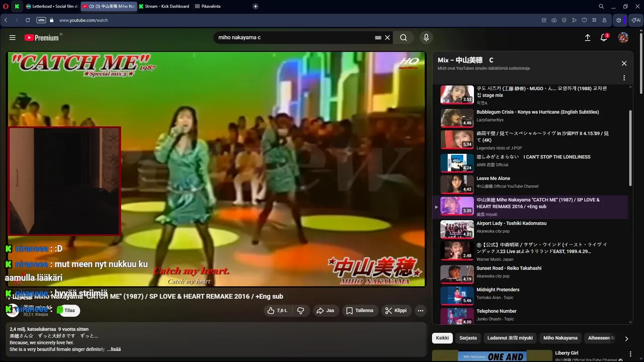Open more video actions ellipsis menu

(x=421, y=311)
